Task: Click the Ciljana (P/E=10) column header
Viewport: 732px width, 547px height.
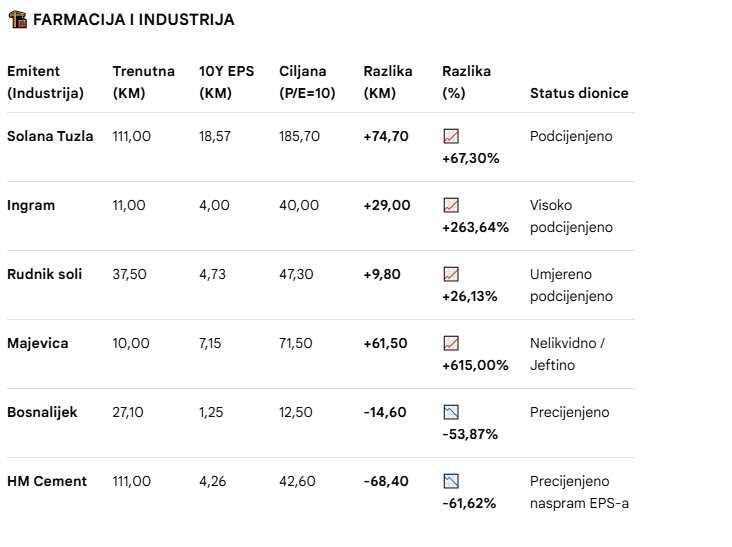Action: pos(307,82)
